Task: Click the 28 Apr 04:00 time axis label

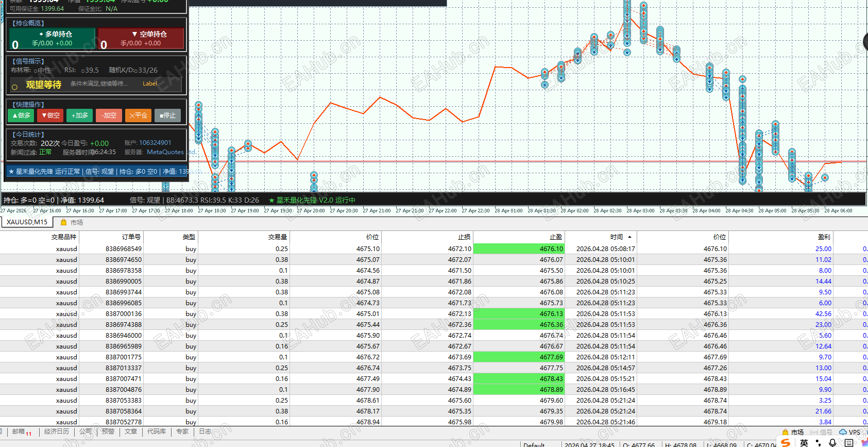Action: point(706,211)
